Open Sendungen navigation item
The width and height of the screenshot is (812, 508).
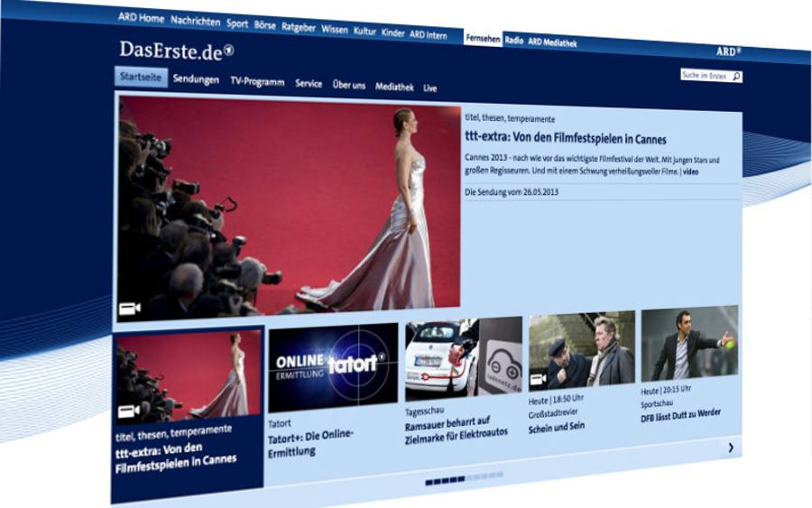[x=196, y=79]
